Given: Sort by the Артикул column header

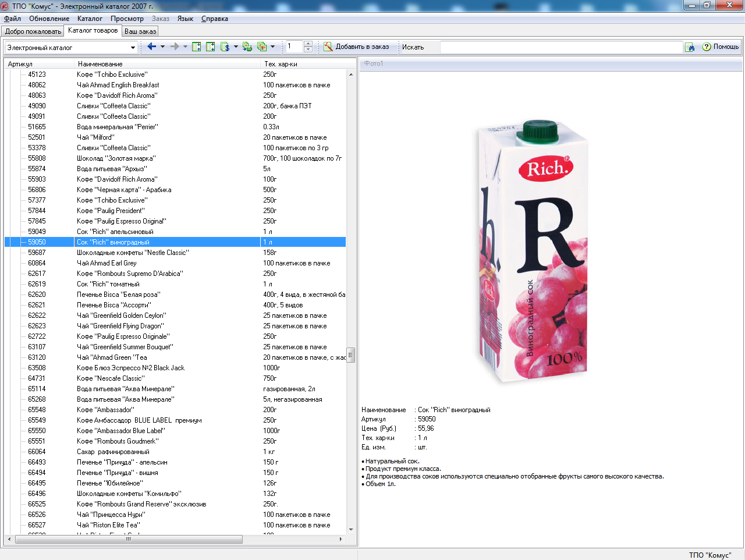Looking at the screenshot, I should 40,64.
